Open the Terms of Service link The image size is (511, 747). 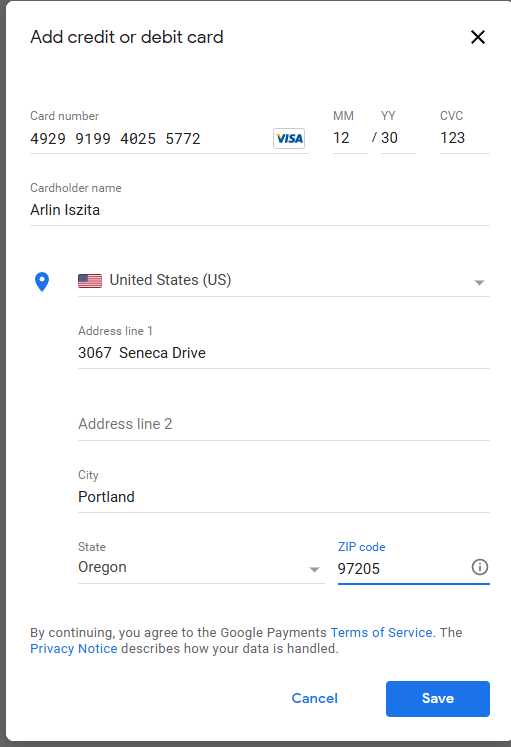pos(381,632)
